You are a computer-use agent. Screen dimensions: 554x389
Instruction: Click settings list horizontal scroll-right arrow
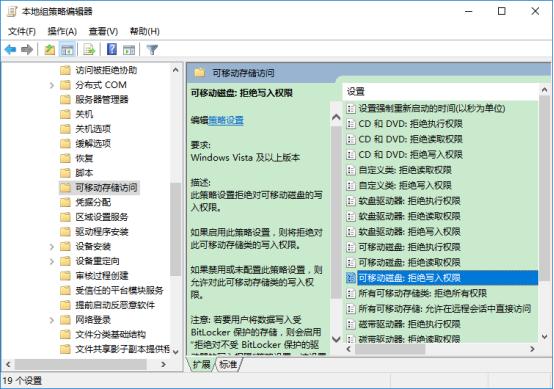532,349
